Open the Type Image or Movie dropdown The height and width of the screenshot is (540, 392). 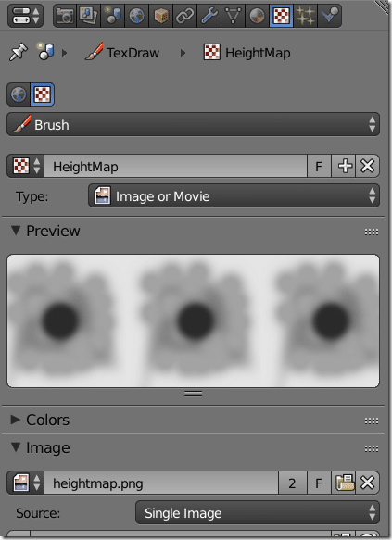click(x=234, y=196)
